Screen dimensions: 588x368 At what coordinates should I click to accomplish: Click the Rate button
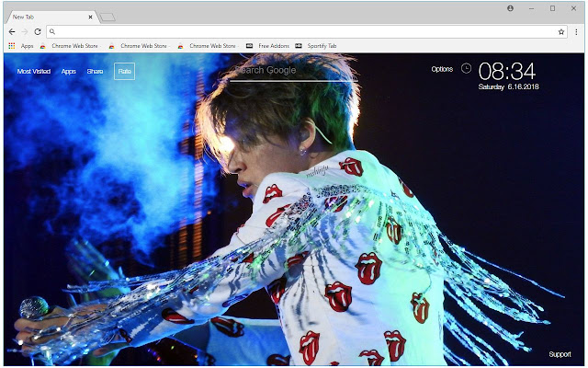[x=125, y=72]
